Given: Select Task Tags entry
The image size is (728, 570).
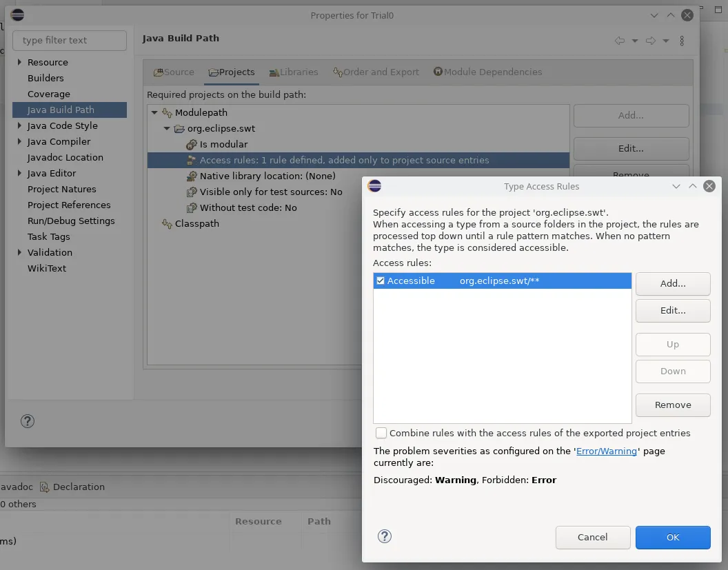Looking at the screenshot, I should (x=49, y=236).
